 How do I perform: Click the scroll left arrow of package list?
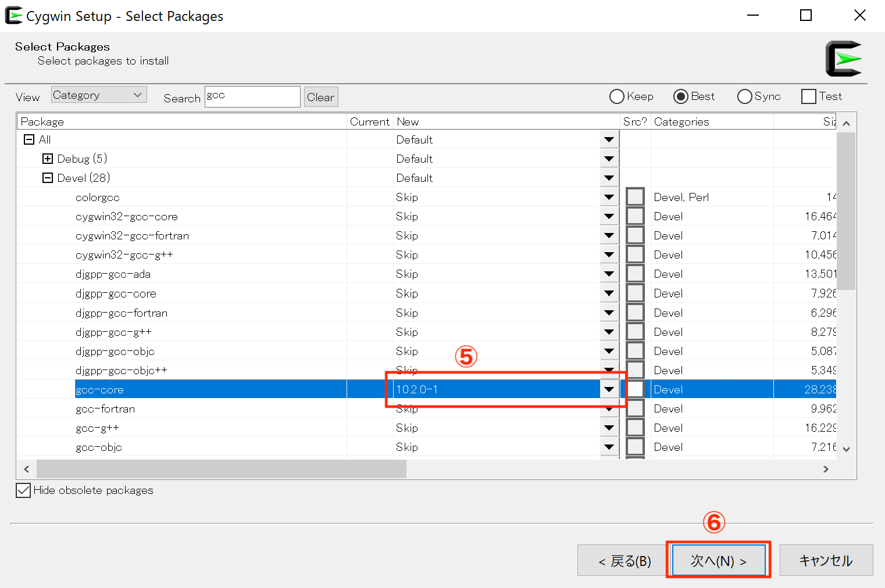point(26,469)
